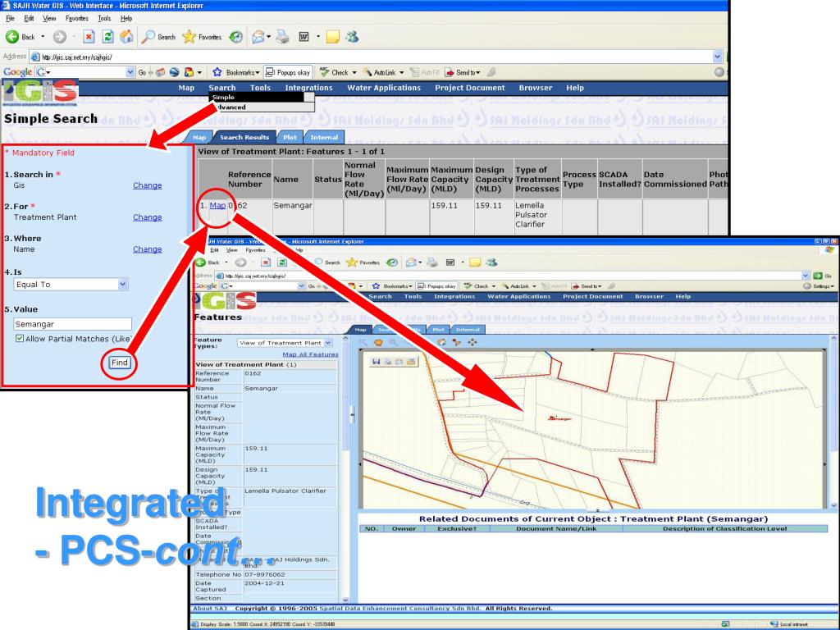Click the folder icon on the map toolbar
The width and height of the screenshot is (840, 630).
tap(411, 362)
